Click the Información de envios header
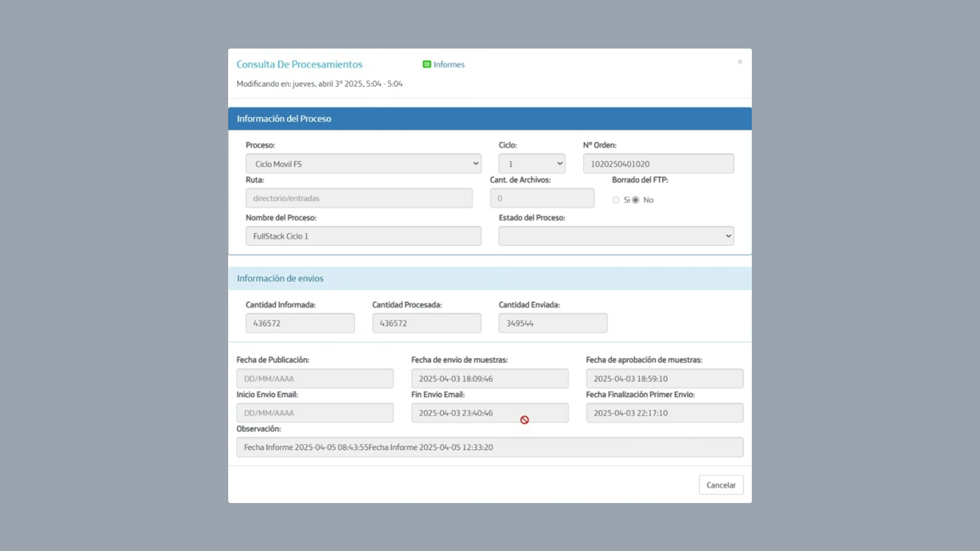980x551 pixels. pyautogui.click(x=280, y=279)
